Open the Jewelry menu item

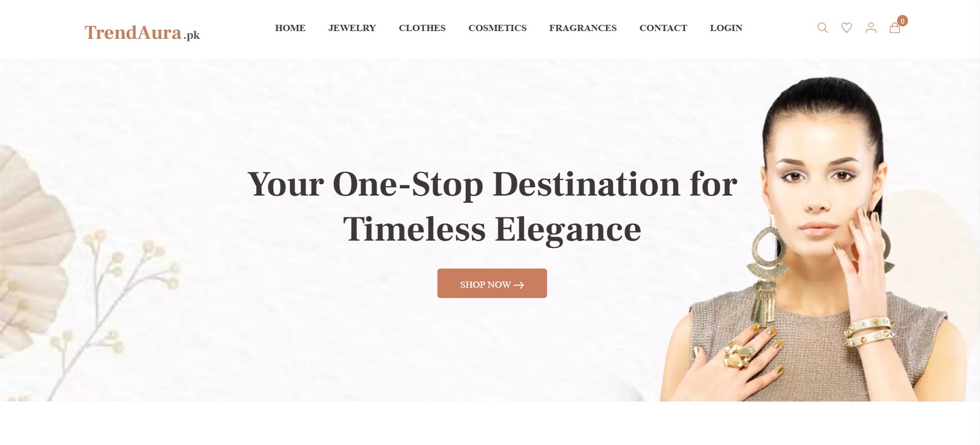pos(352,28)
